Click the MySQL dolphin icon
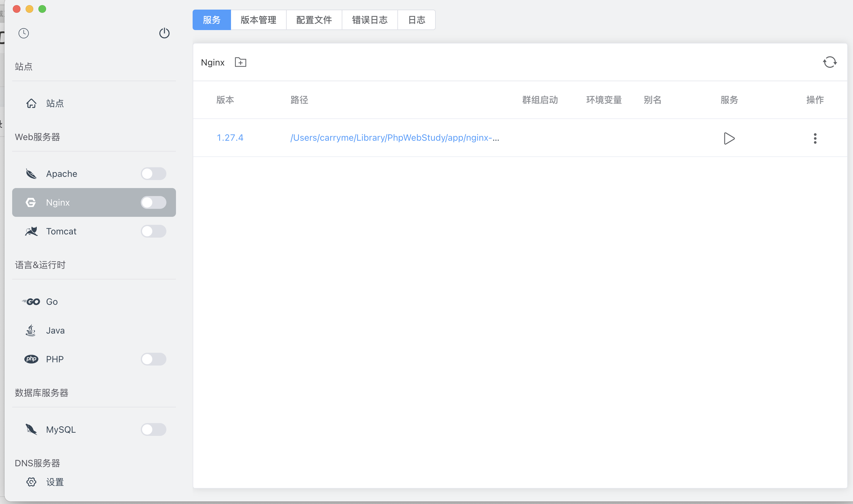 point(31,429)
